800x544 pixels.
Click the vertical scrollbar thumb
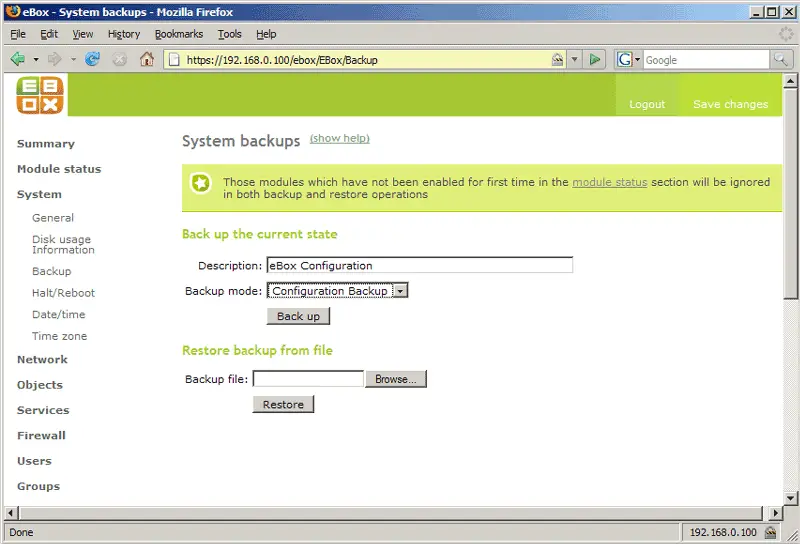coord(790,193)
